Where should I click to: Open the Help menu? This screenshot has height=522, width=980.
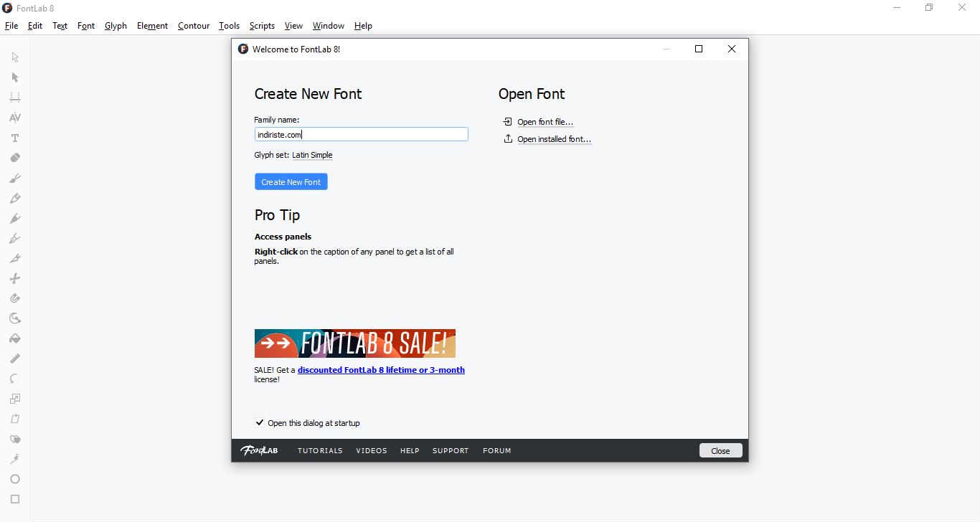pos(363,26)
